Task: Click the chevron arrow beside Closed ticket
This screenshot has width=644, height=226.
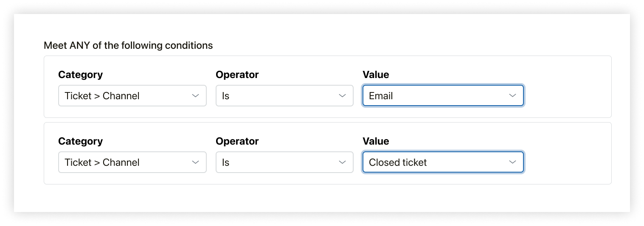Action: tap(513, 162)
